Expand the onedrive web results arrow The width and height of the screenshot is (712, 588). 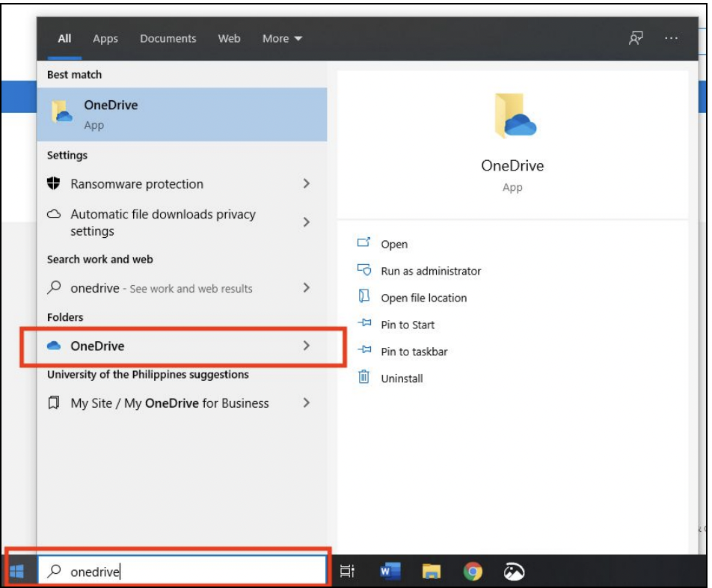pyautogui.click(x=307, y=288)
